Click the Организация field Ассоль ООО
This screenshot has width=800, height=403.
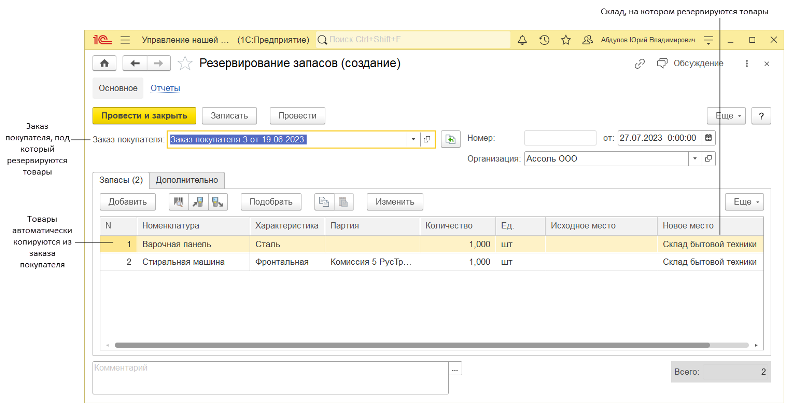coord(607,159)
